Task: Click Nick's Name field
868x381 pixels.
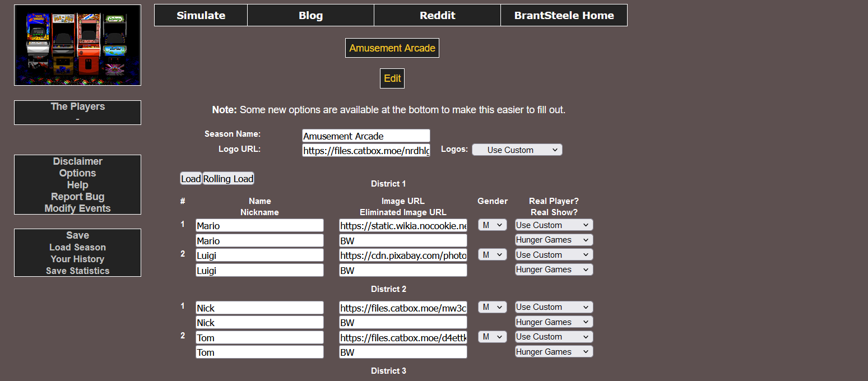Action: pyautogui.click(x=259, y=308)
